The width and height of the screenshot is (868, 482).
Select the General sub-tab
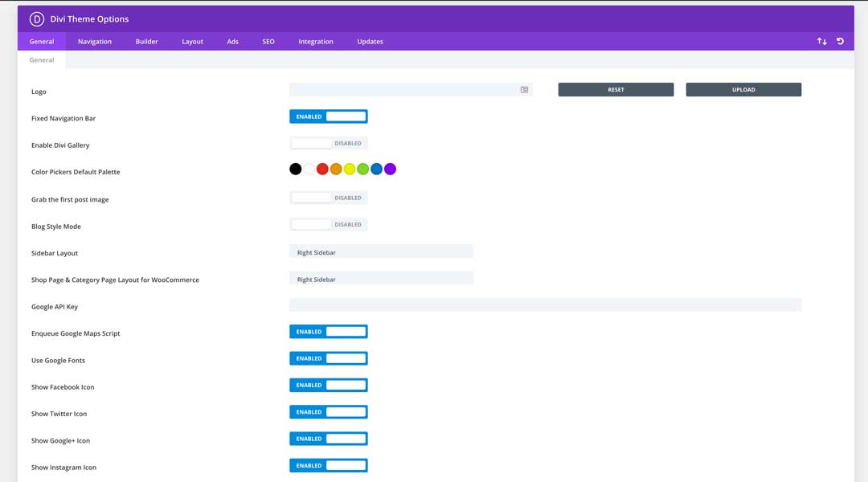click(42, 59)
